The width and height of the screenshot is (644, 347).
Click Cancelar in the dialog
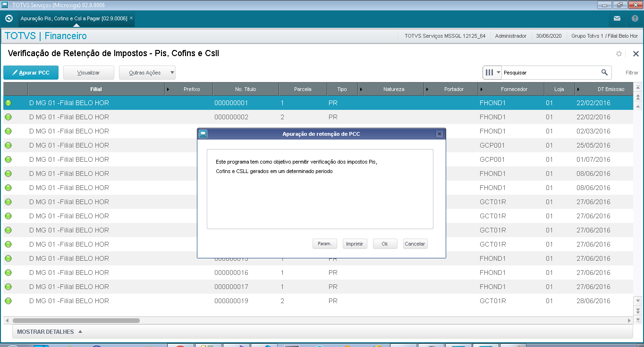[415, 244]
